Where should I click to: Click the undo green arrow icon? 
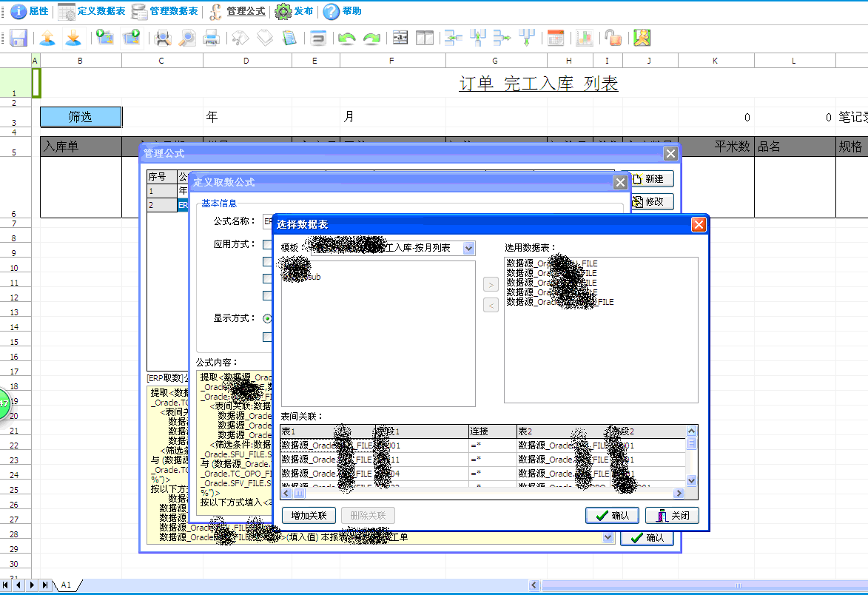[346, 38]
